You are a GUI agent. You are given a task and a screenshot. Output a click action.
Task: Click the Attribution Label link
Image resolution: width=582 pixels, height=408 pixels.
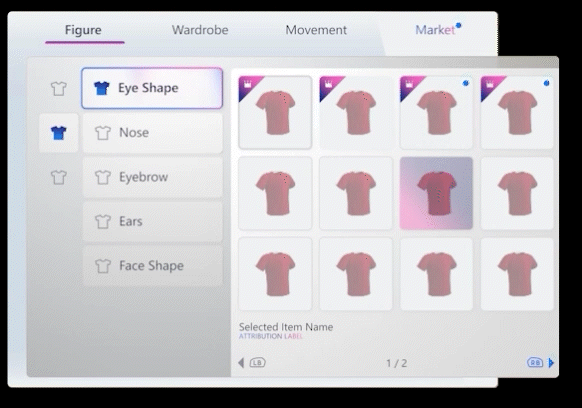[271, 336]
